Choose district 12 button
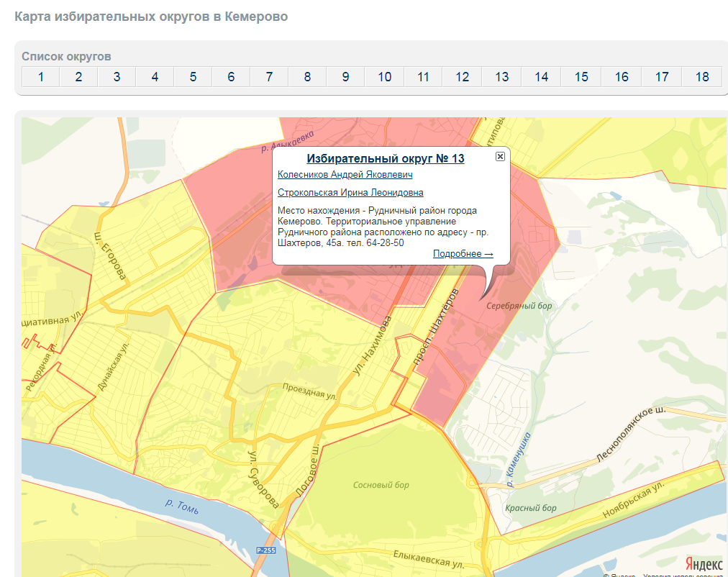The width and height of the screenshot is (728, 577). coord(463,77)
